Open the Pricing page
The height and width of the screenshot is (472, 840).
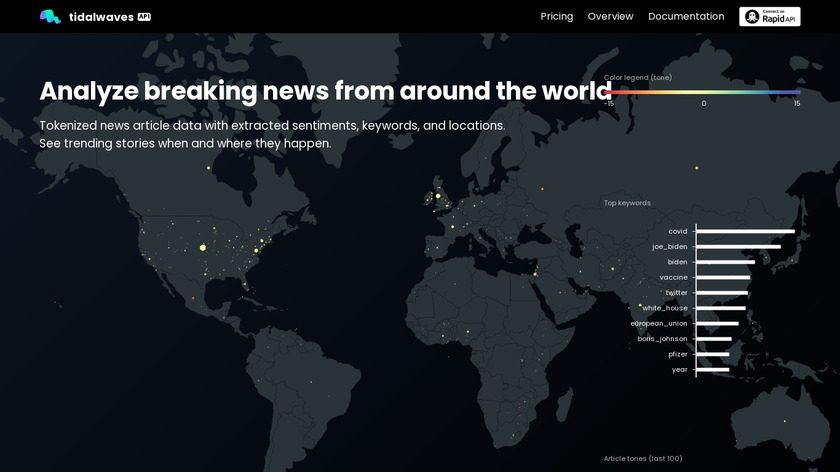click(x=556, y=17)
